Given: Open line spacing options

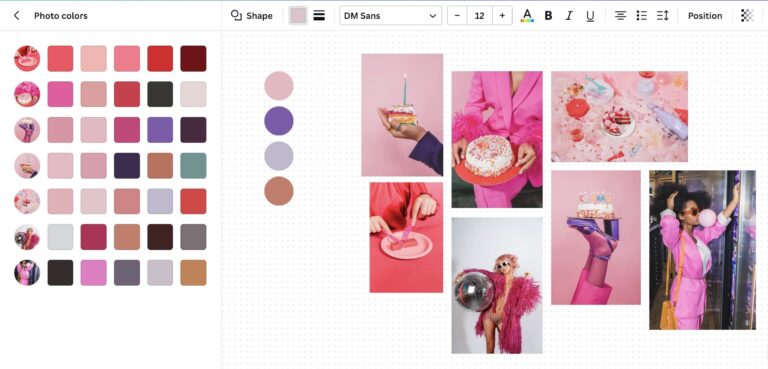Looking at the screenshot, I should coord(663,16).
